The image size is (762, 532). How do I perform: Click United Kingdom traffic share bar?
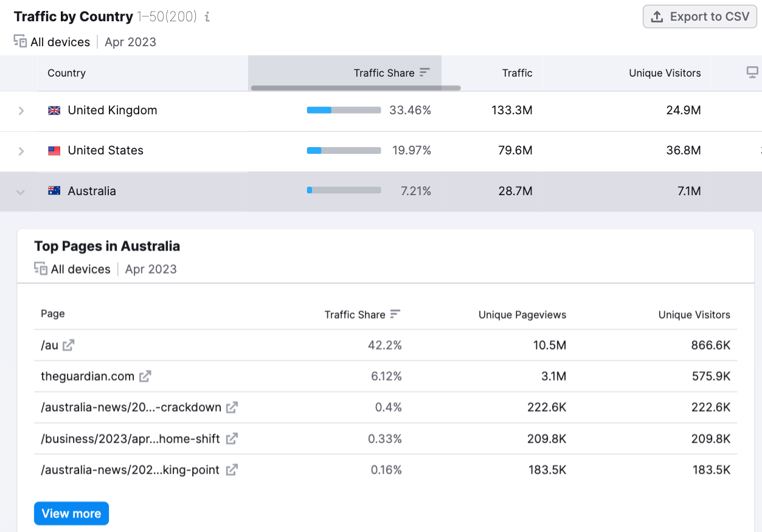(344, 111)
